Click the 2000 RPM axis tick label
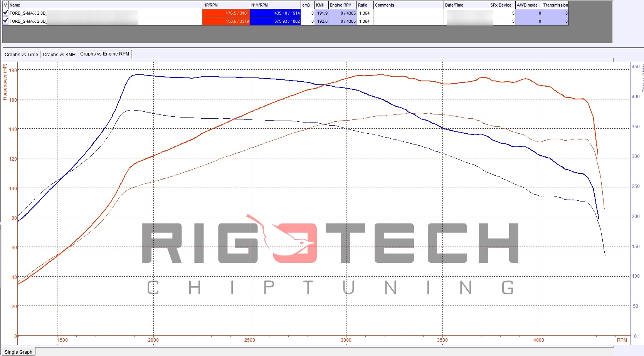 click(x=153, y=340)
